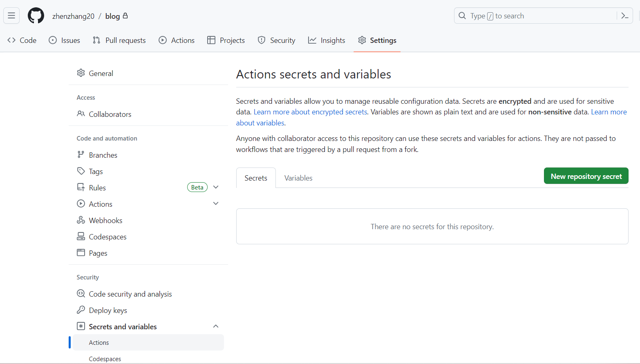Open Branches settings page
Screen dimensions: 640x364
(103, 155)
